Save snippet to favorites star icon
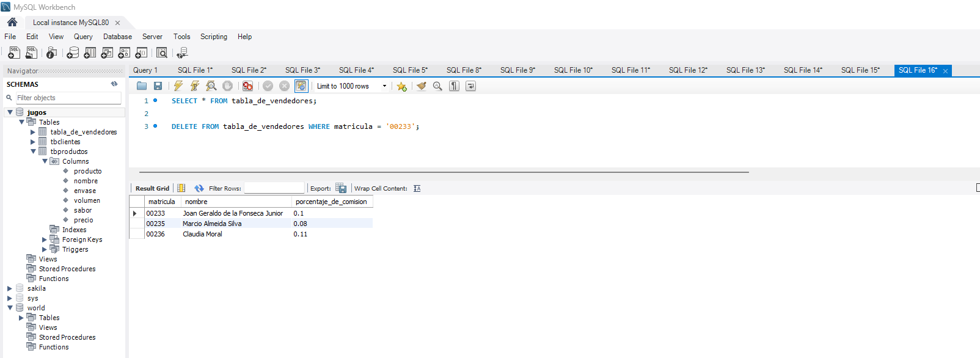This screenshot has width=980, height=358. [x=401, y=86]
